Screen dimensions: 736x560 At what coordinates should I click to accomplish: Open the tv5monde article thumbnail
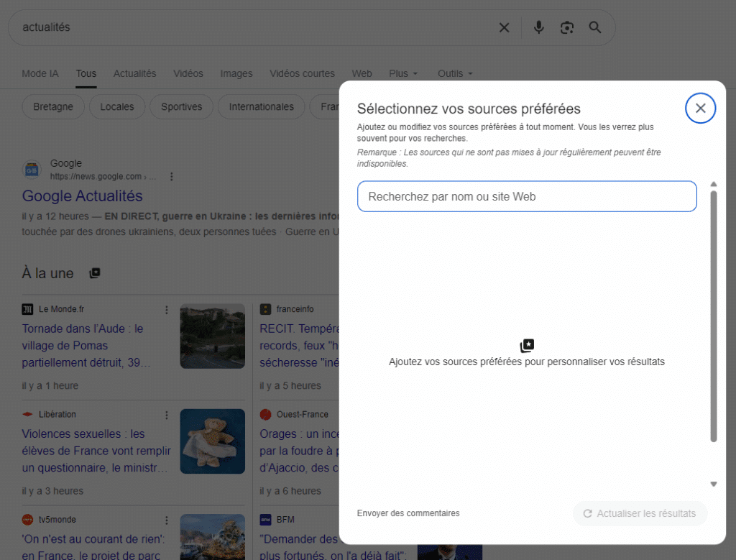click(213, 537)
